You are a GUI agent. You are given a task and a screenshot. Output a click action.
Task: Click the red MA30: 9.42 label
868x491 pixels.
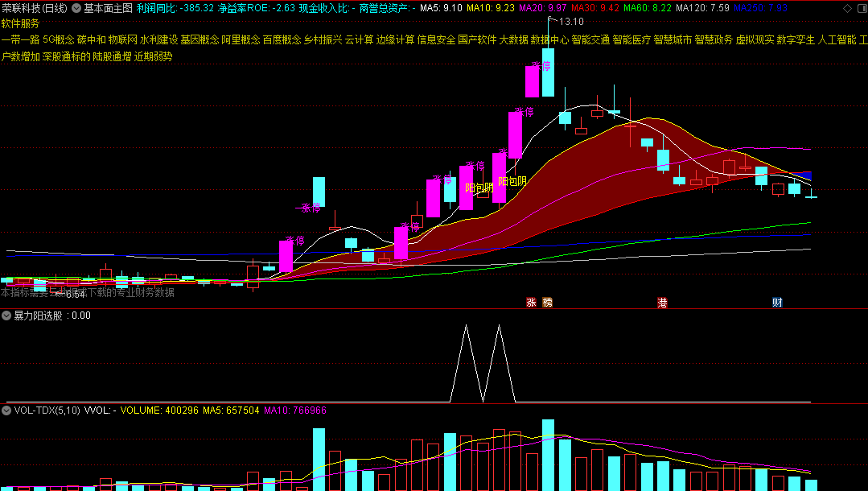(595, 8)
